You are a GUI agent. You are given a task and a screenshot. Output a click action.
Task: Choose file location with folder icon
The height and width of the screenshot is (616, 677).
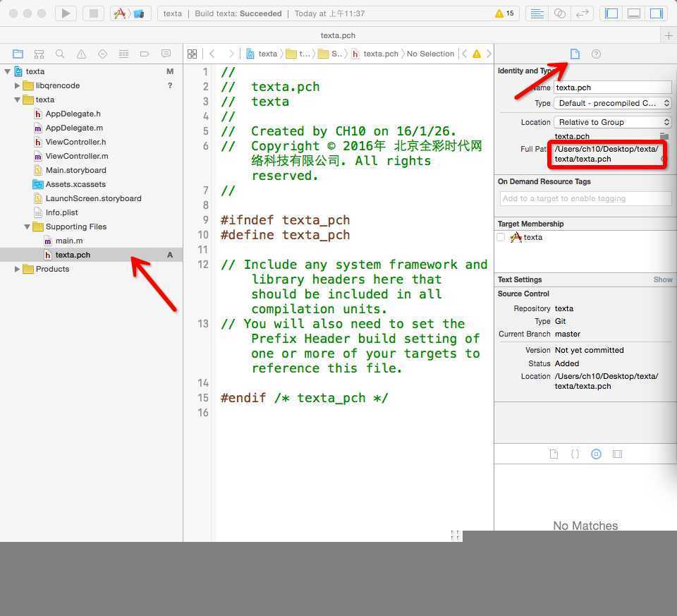click(664, 136)
